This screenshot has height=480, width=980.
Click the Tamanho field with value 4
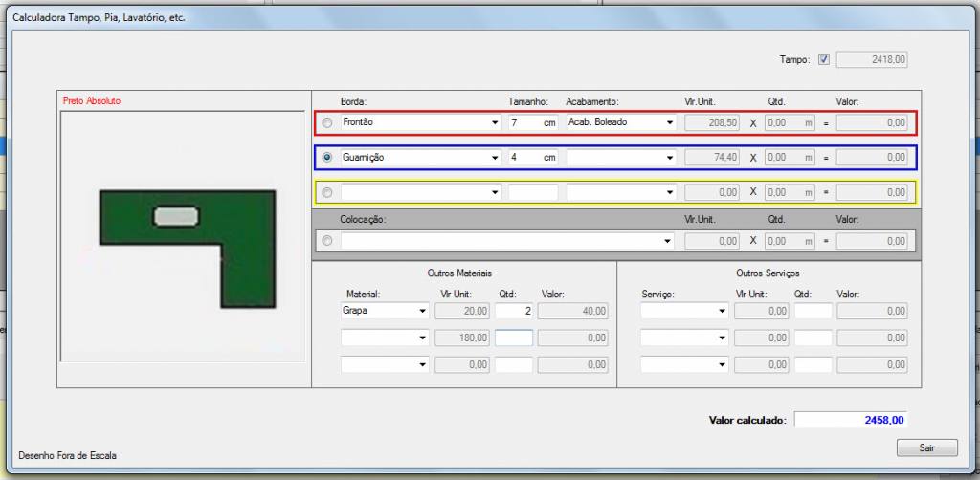click(x=533, y=158)
